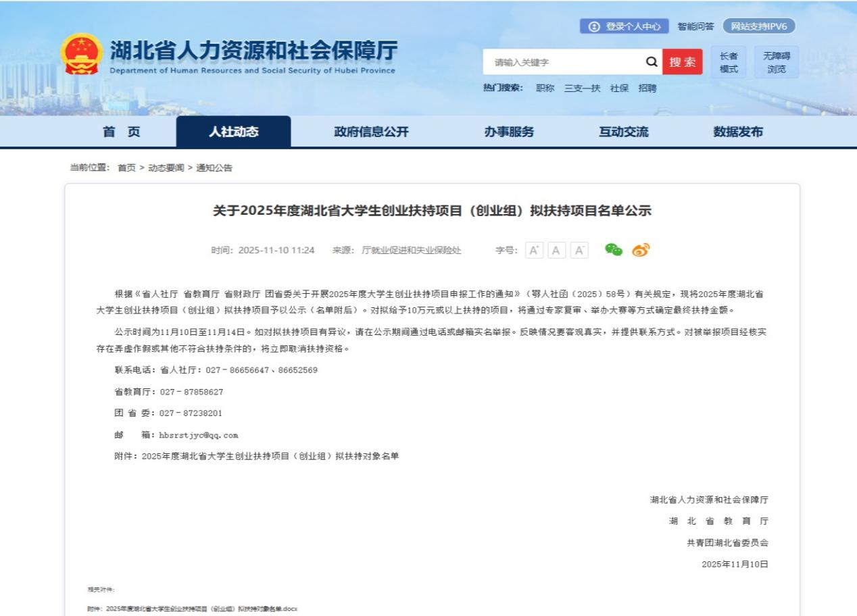Viewport: 857px width, 616px height.
Task: Share article via WeChat icon
Action: [613, 250]
